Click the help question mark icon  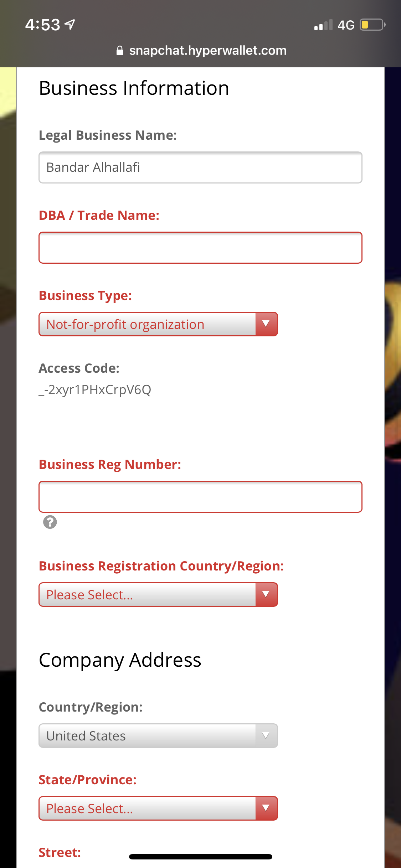click(50, 522)
